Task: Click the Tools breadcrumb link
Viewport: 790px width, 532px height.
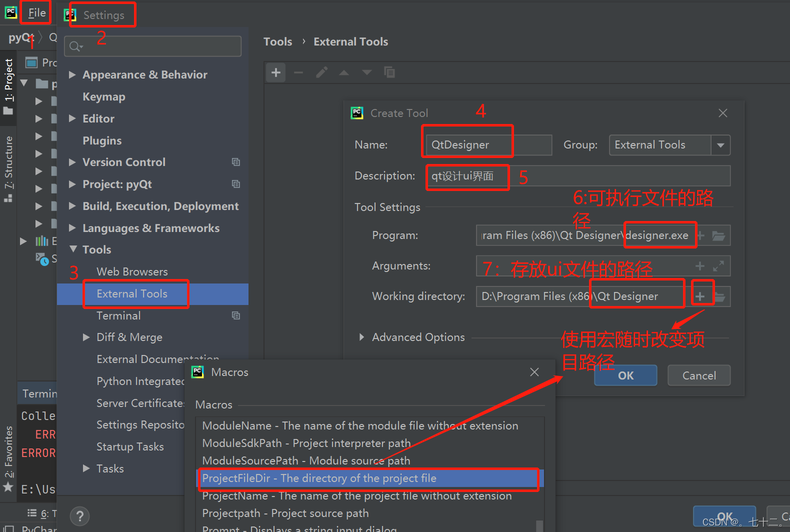Action: tap(277, 42)
